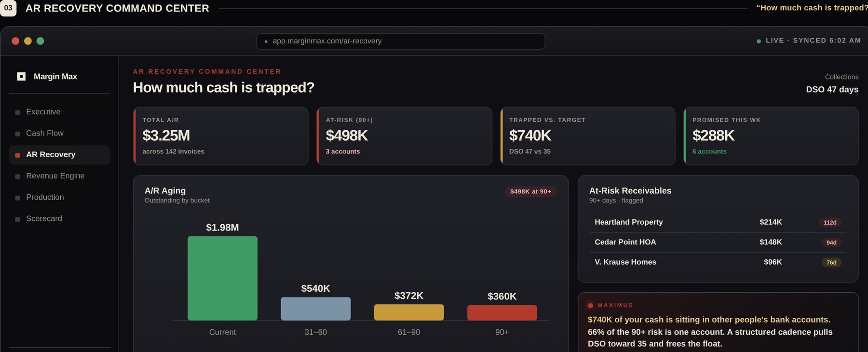Click the 76d age badge

(831, 263)
